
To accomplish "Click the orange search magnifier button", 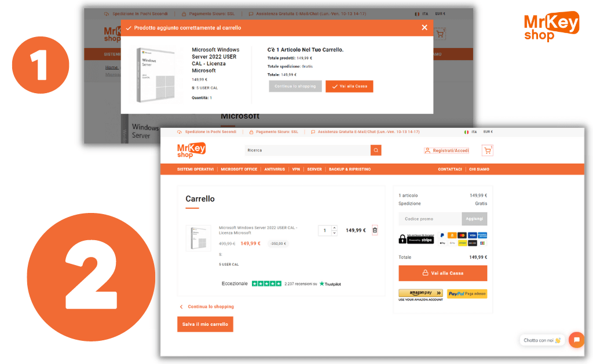I will point(376,150).
